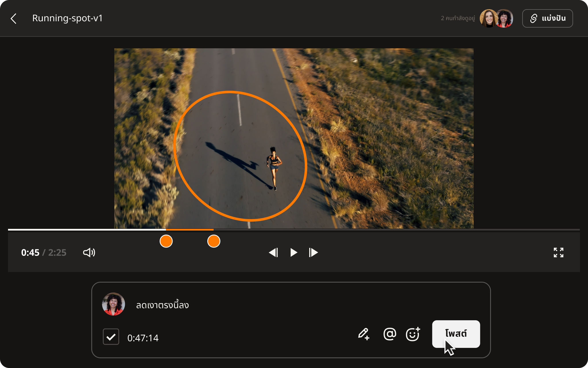Screen dimensions: 588x368
Task: Enter fullscreen mode
Action: [x=558, y=252]
